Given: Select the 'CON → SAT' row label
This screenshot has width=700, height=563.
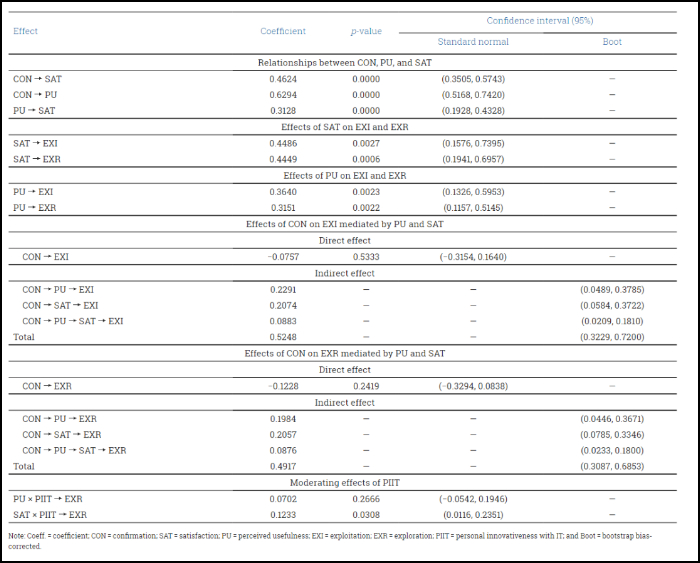Looking at the screenshot, I should click(38, 79).
